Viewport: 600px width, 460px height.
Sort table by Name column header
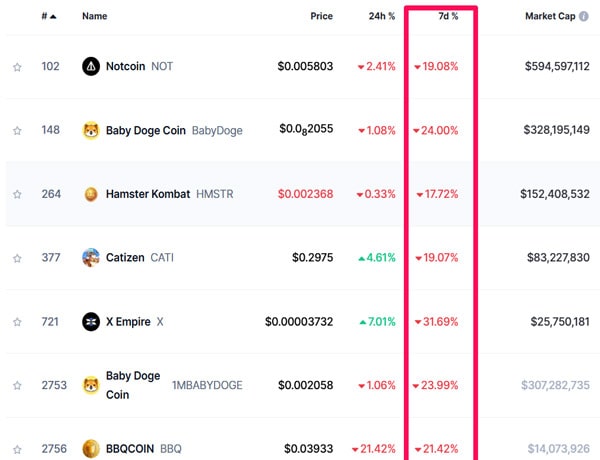pos(95,16)
